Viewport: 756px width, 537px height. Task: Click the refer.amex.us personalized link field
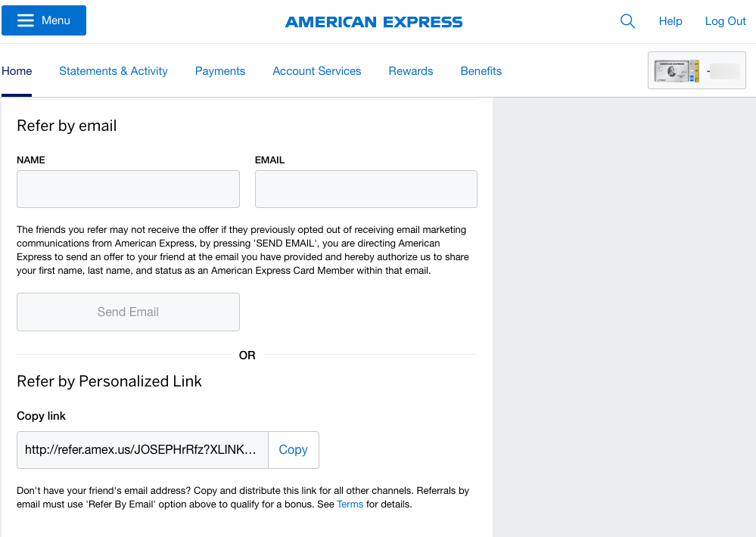(143, 449)
